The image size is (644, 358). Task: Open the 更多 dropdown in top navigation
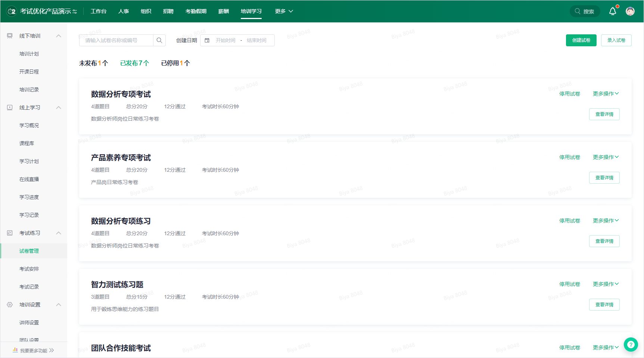click(284, 11)
